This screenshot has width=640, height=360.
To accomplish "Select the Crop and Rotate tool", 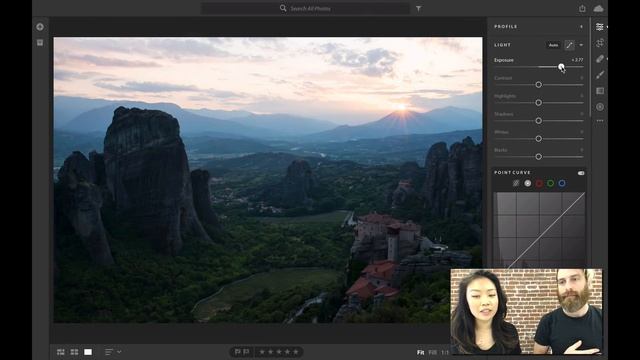I will click(600, 43).
